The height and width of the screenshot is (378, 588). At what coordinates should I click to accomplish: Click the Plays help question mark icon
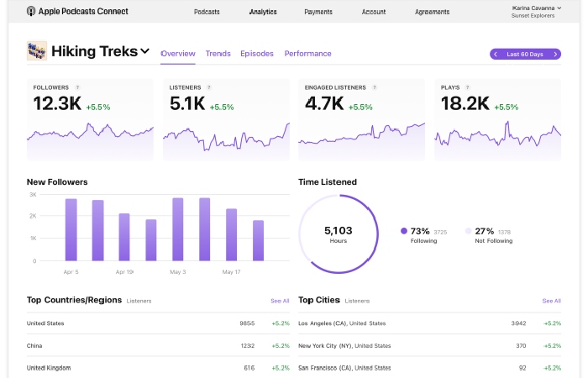[467, 87]
